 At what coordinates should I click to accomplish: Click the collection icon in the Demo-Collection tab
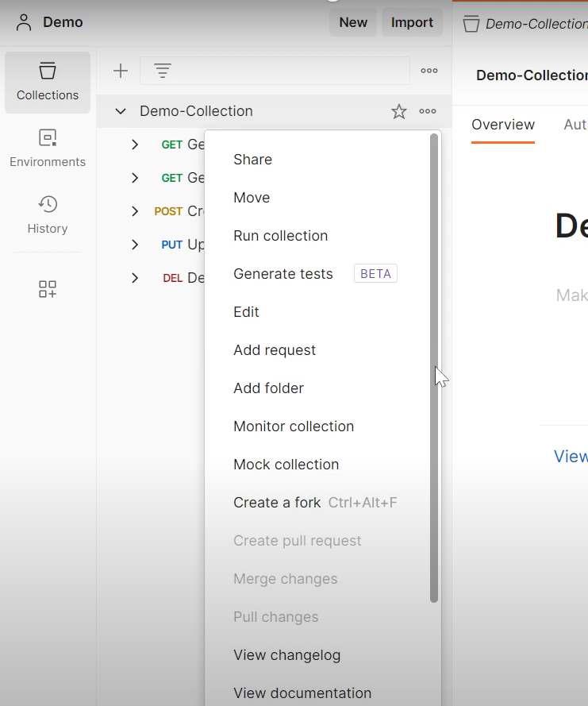click(471, 24)
